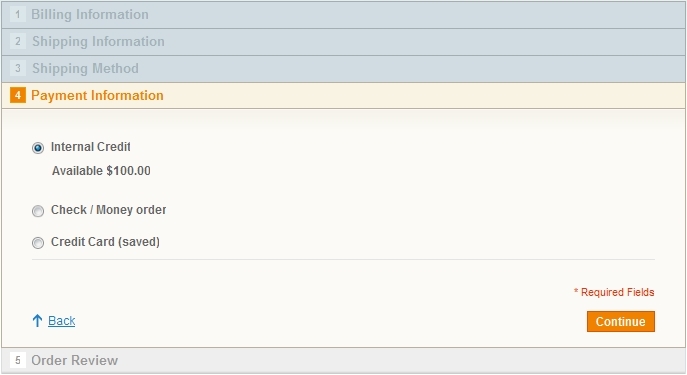Select the Internal Credit radio button

38,148
